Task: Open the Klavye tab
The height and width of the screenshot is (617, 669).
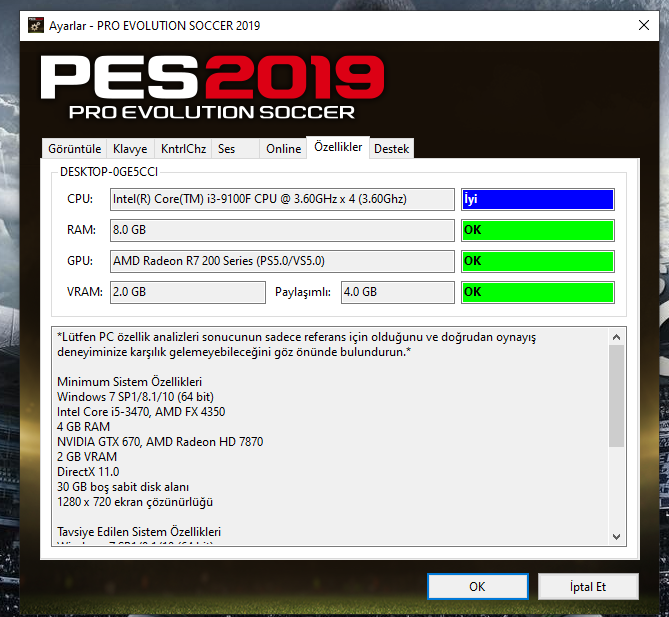Action: (x=130, y=148)
